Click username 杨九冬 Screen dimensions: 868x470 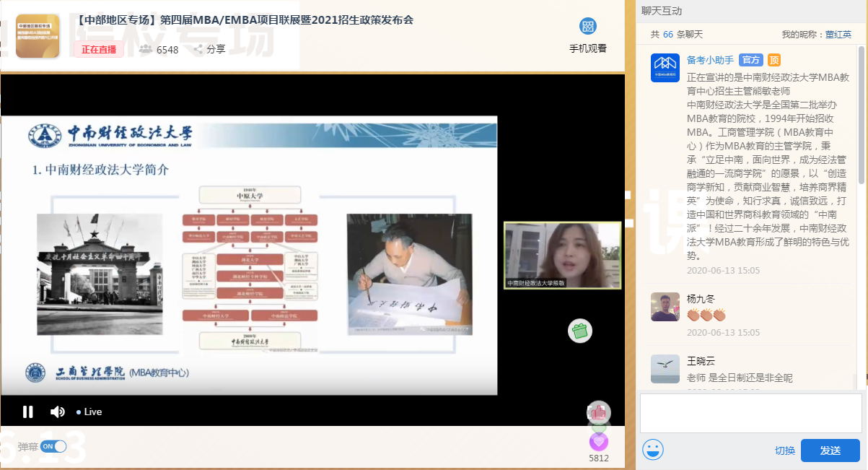(x=701, y=298)
